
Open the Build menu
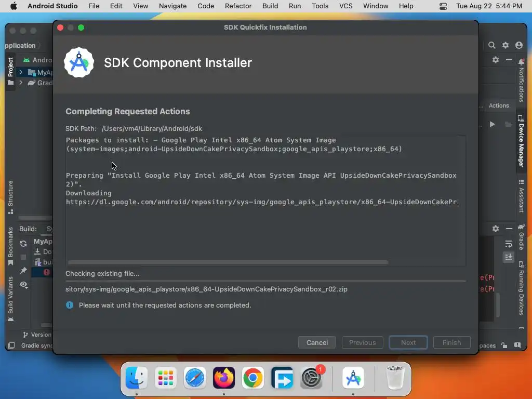coord(270,6)
